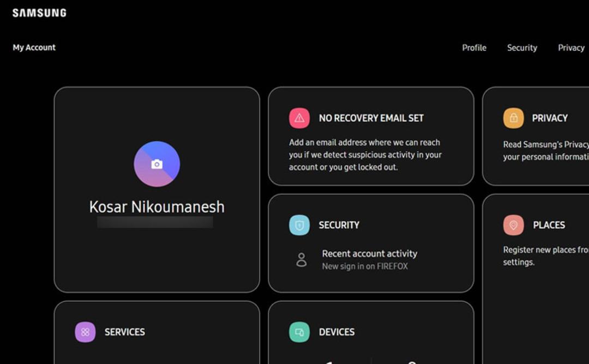This screenshot has height=364, width=589.
Task: Select the blue Security shield icon
Action: click(x=299, y=225)
